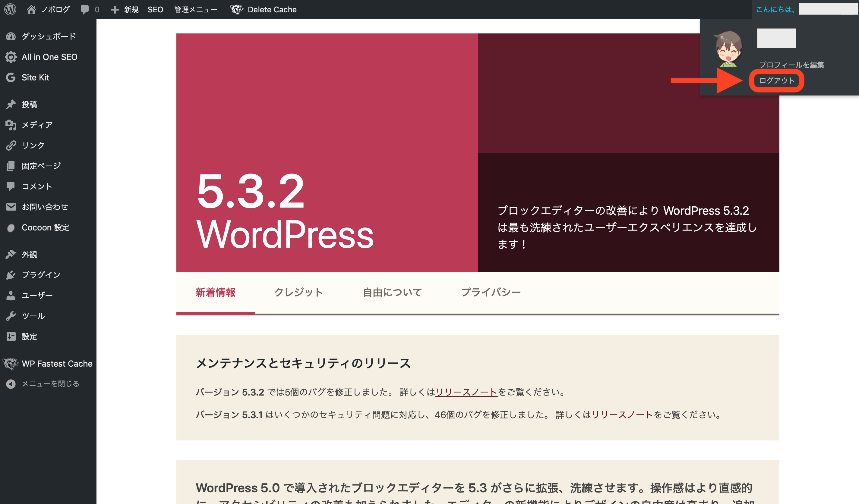Click the plug icon for プラグイン
859x504 pixels.
(11, 275)
